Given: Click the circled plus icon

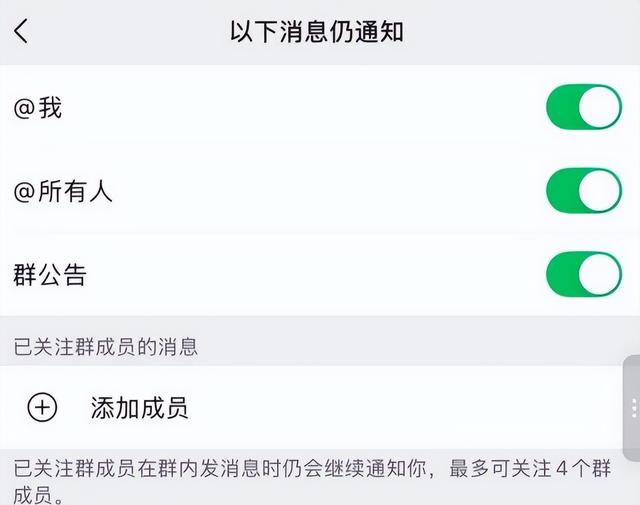Looking at the screenshot, I should coord(42,408).
